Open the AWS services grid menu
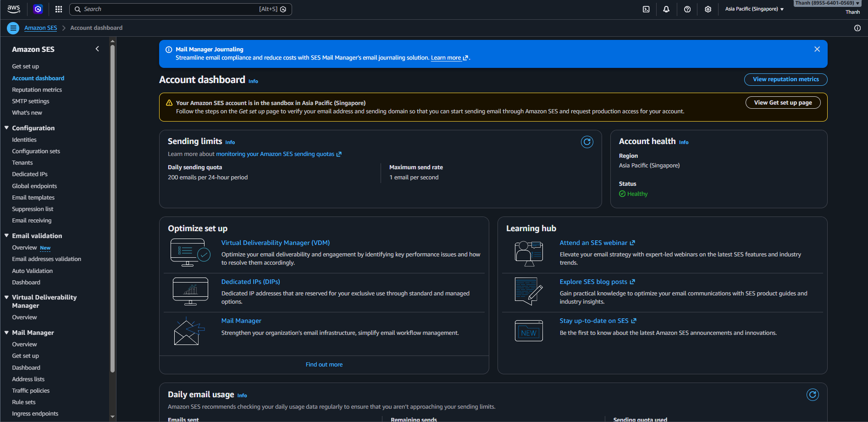Image resolution: width=868 pixels, height=422 pixels. [59, 9]
